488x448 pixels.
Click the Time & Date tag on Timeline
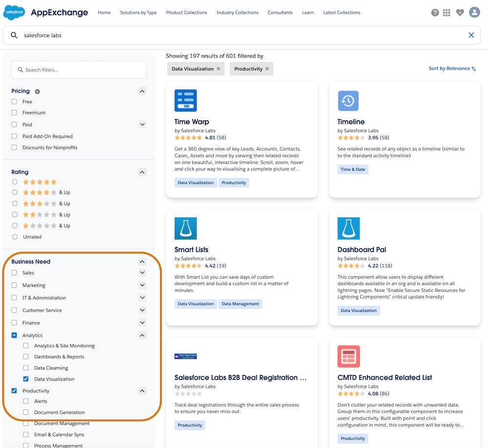coord(353,169)
